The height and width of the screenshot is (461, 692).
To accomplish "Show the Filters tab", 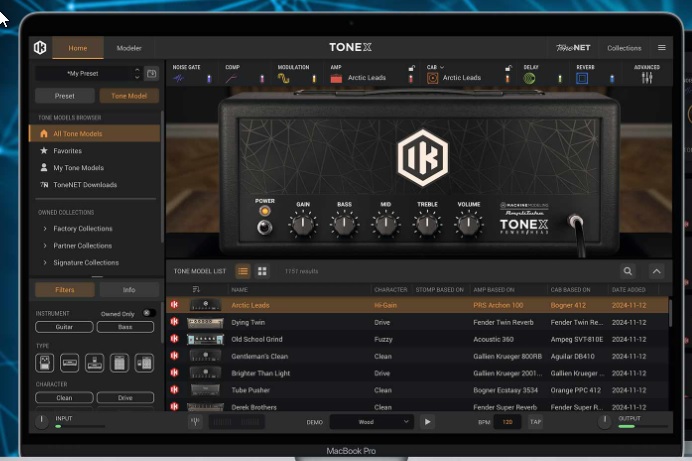I will point(64,290).
